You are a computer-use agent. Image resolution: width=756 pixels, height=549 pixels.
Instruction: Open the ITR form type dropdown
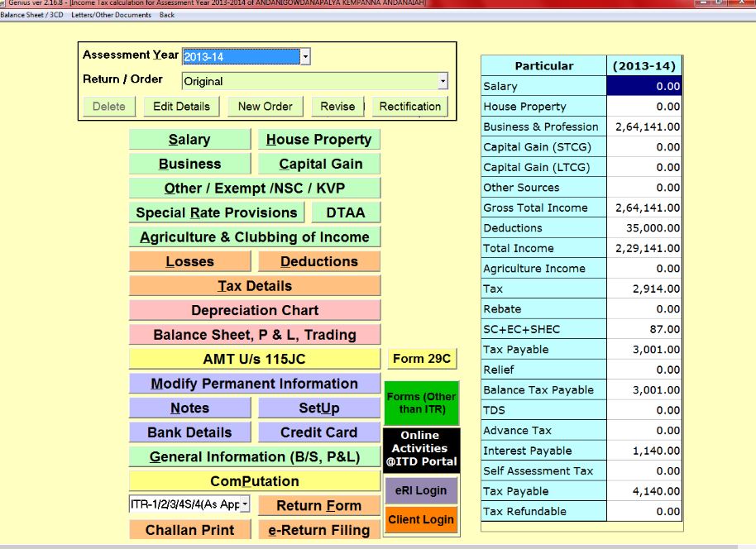245,504
